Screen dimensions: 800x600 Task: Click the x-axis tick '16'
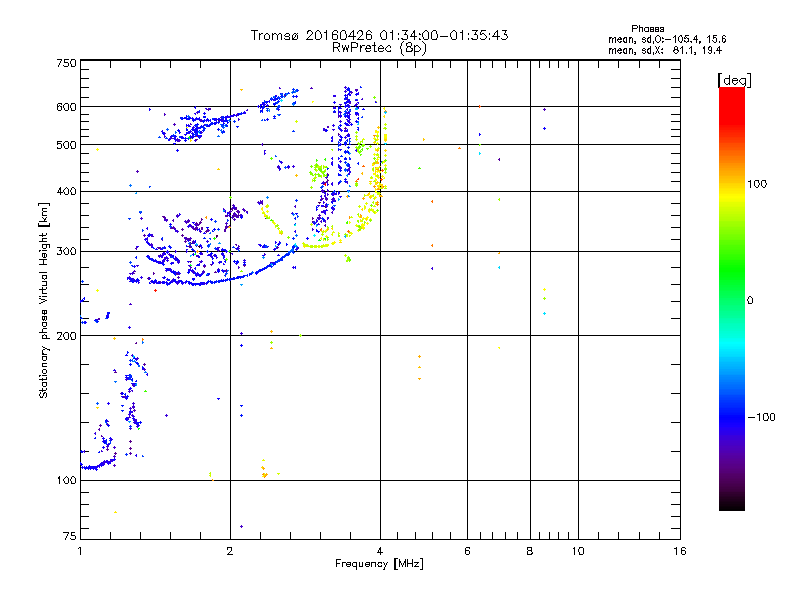pos(680,551)
